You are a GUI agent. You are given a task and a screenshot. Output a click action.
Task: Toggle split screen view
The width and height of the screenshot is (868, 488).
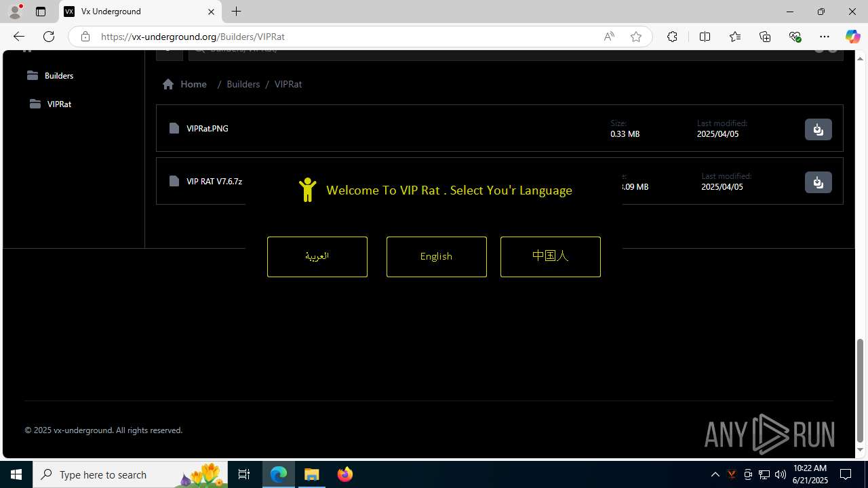705,37
